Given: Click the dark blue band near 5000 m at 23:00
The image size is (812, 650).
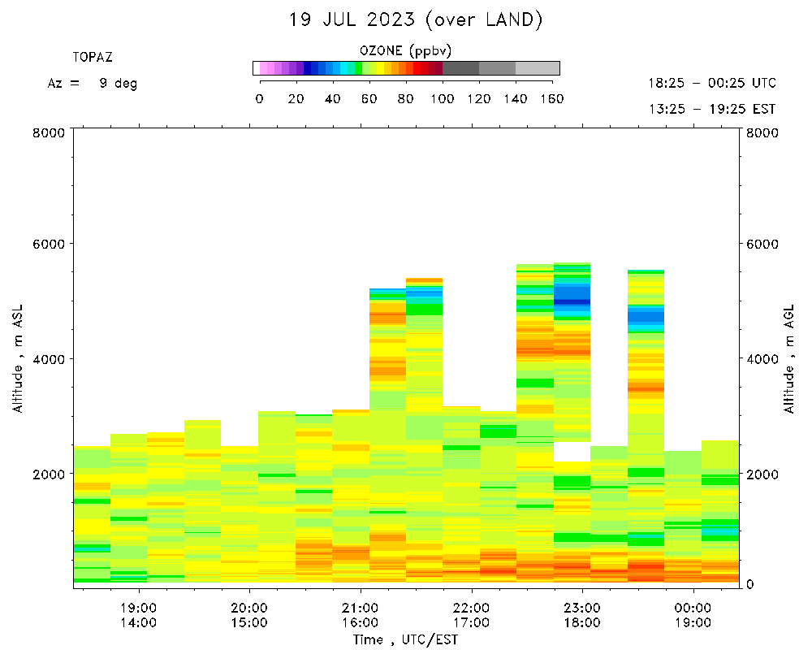Looking at the screenshot, I should tap(572, 301).
